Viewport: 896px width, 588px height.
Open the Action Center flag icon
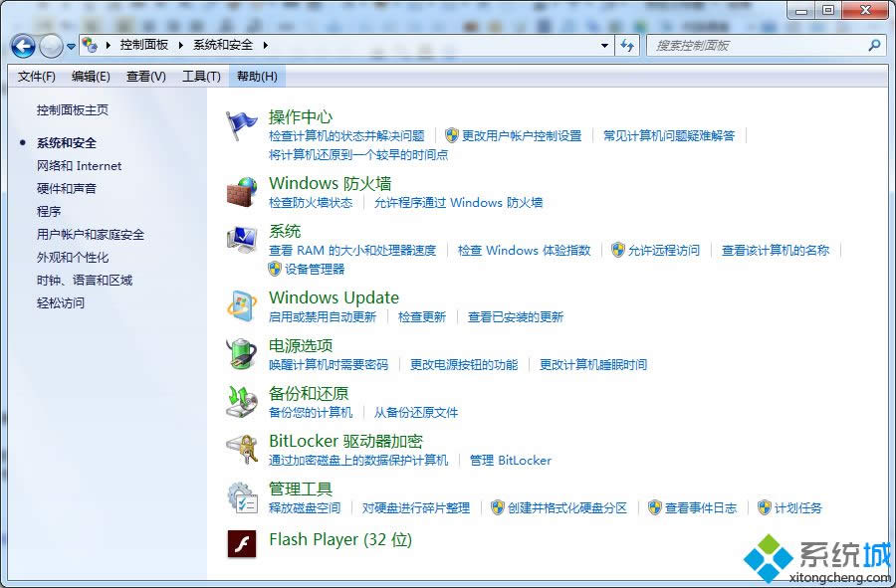tap(242, 125)
